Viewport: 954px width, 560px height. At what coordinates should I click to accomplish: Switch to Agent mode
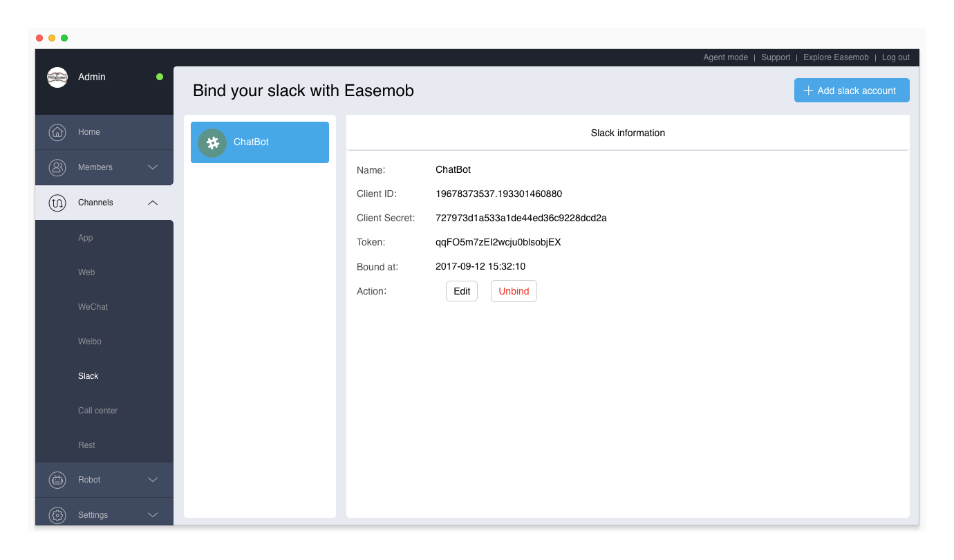(725, 57)
